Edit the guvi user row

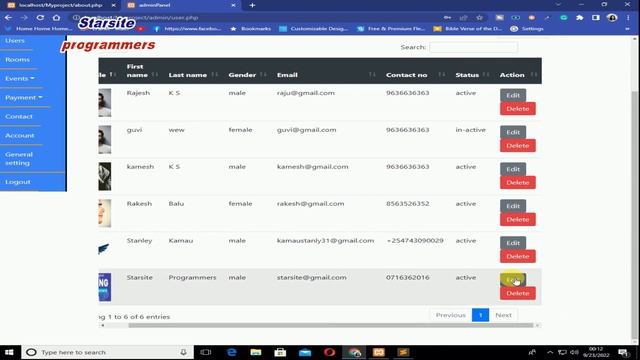click(513, 132)
